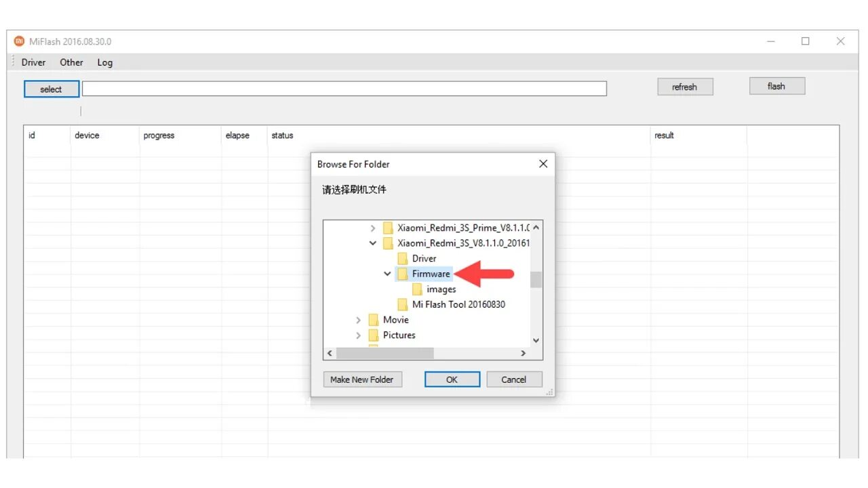Open the Other menu
This screenshot has width=868, height=488.
pos(71,62)
